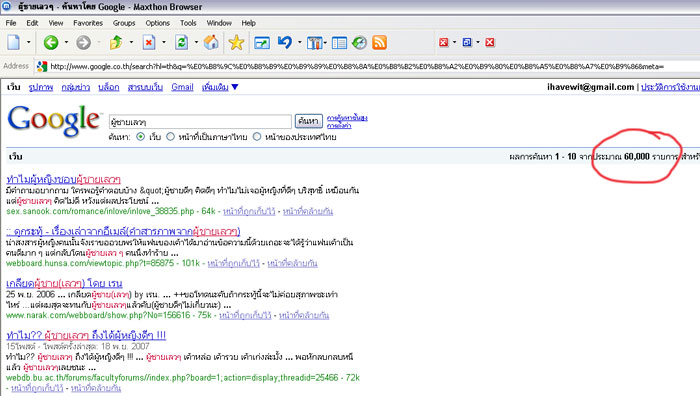Screen dimensions: 700x396
Task: Open the Up level dropdown arrow
Action: (x=131, y=42)
